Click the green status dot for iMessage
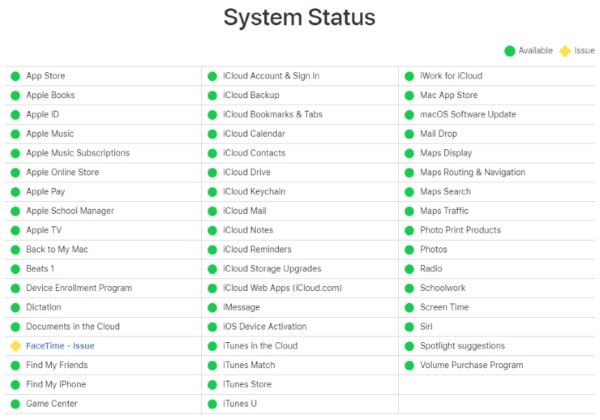The image size is (600, 420). (x=212, y=308)
